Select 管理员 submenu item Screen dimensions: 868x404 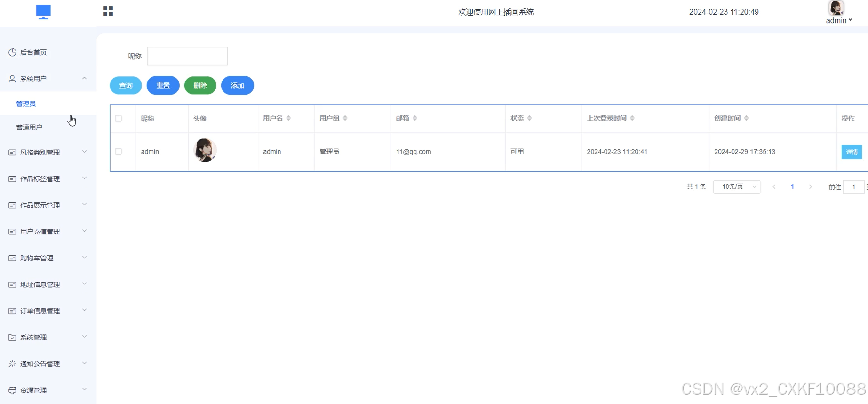(x=48, y=104)
